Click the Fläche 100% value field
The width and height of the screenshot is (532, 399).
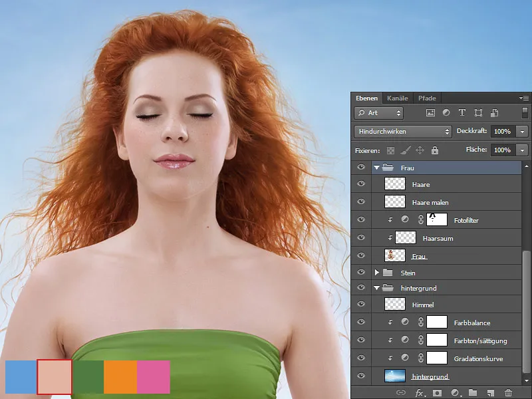[x=503, y=150]
